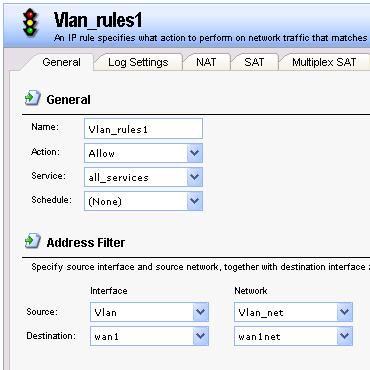Expand the Service dropdown arrow
The width and height of the screenshot is (370, 370).
194,177
